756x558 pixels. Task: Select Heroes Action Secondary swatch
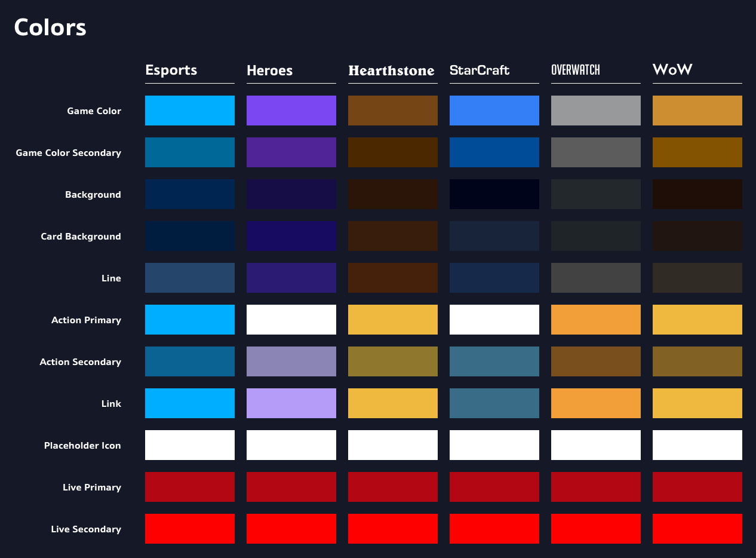291,361
